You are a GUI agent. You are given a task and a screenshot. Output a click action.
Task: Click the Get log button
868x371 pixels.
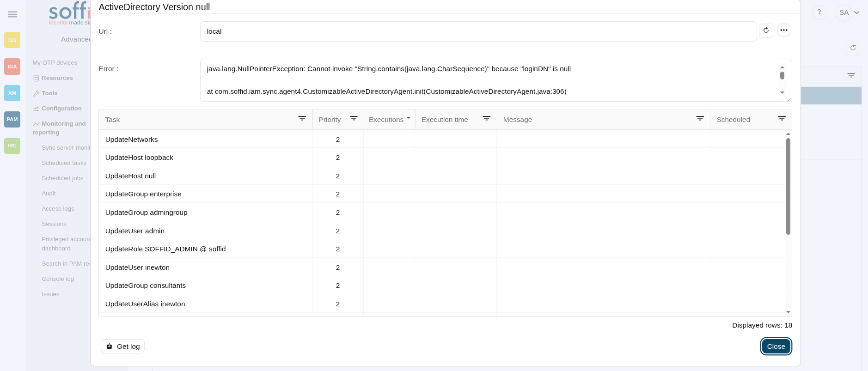point(122,347)
